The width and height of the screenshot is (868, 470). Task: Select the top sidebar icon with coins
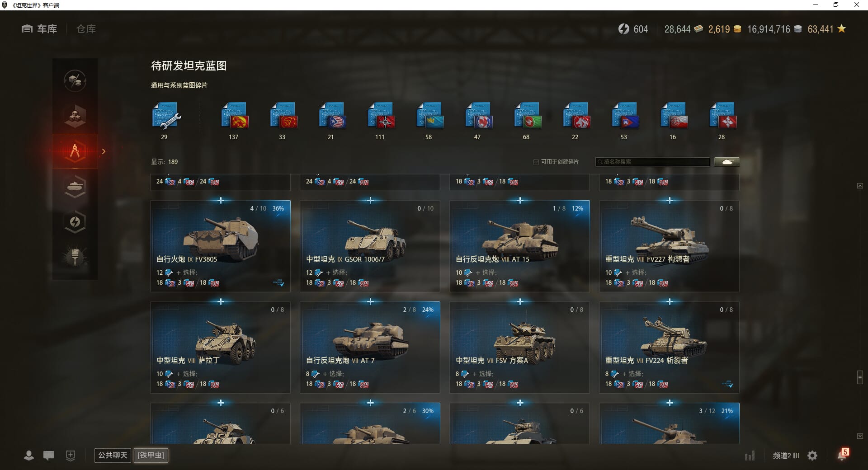click(75, 81)
